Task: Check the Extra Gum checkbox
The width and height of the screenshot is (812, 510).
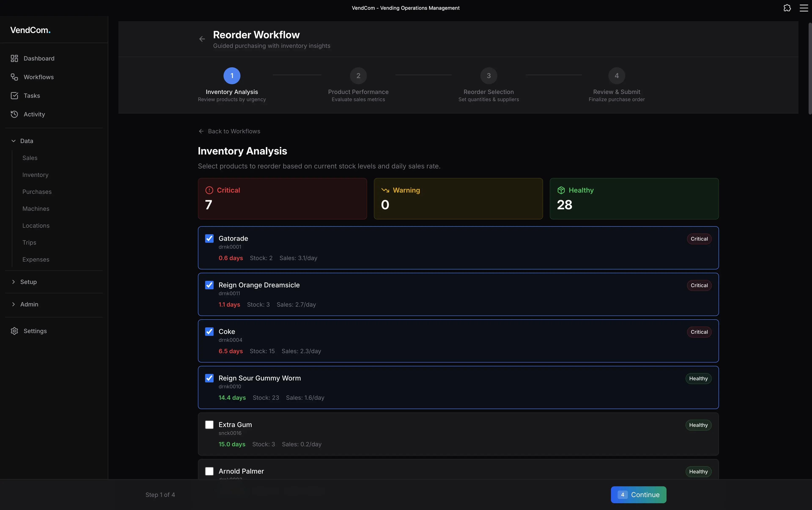Action: 209,424
